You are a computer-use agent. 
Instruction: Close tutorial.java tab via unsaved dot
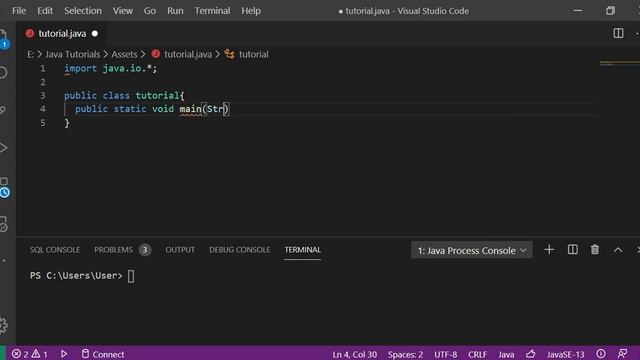[95, 33]
